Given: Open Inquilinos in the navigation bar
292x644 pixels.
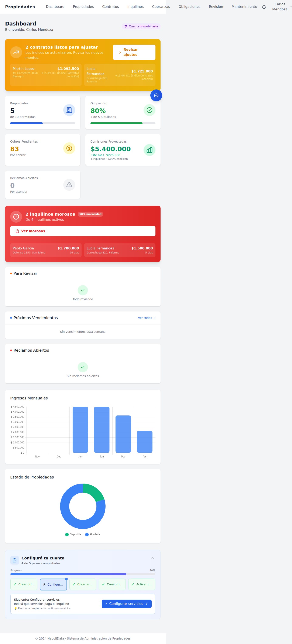Looking at the screenshot, I should point(135,7).
